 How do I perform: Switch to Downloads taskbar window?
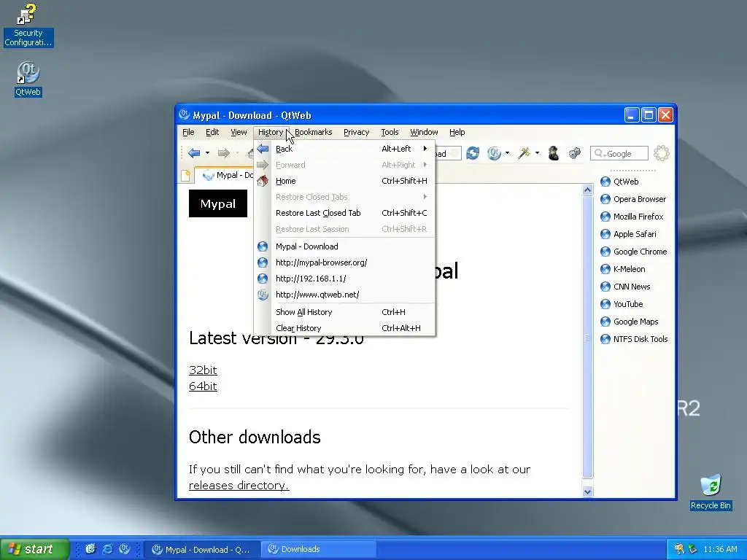(x=319, y=549)
